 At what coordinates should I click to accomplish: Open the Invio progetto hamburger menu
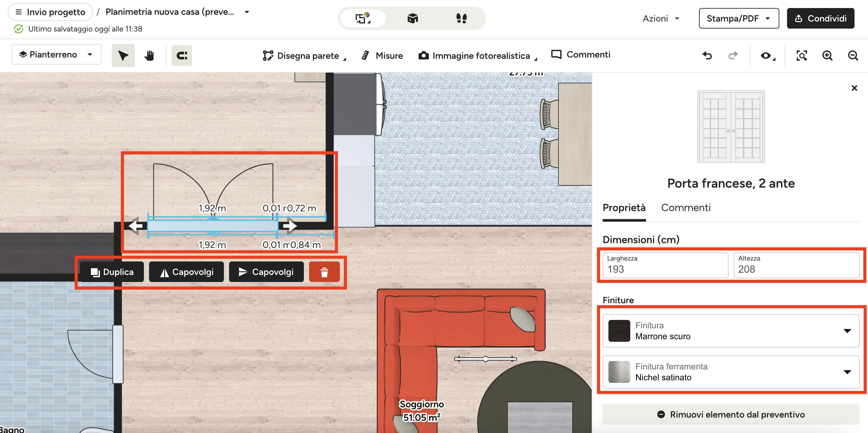coord(50,12)
